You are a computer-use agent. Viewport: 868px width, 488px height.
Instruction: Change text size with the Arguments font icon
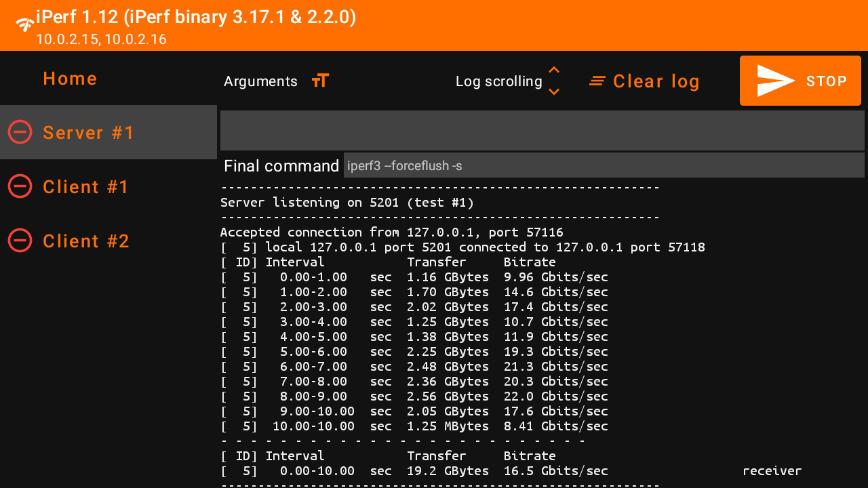click(320, 81)
